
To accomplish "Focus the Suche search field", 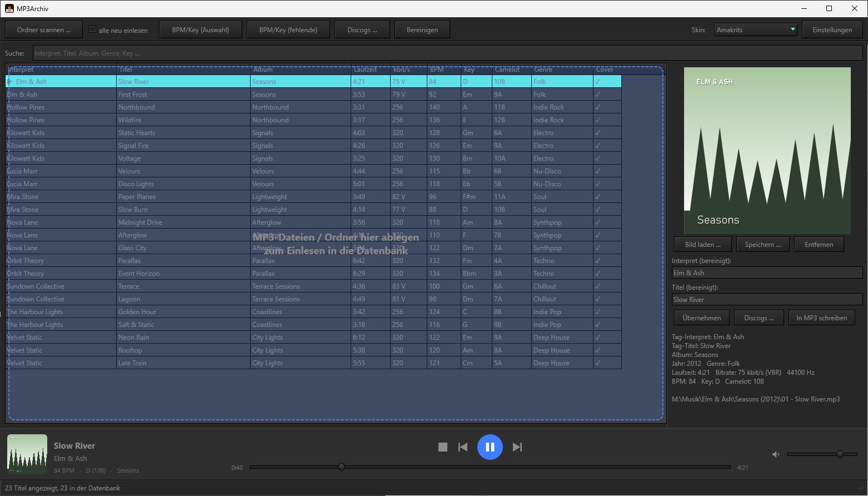I will click(x=447, y=53).
